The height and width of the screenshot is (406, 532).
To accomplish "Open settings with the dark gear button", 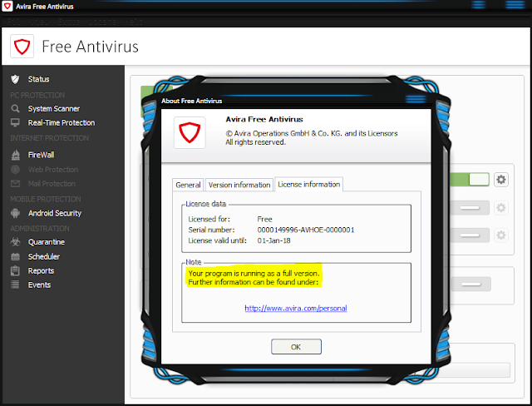I will click(x=501, y=179).
